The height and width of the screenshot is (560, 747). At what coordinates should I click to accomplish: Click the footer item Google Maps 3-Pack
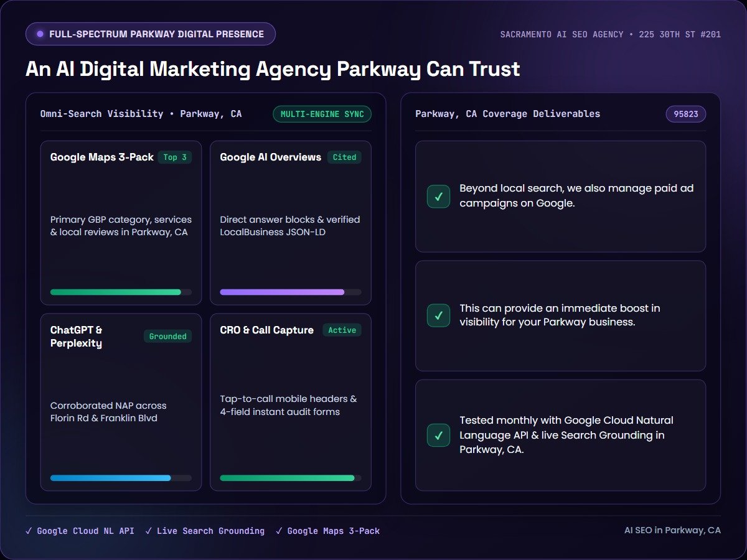pyautogui.click(x=327, y=531)
